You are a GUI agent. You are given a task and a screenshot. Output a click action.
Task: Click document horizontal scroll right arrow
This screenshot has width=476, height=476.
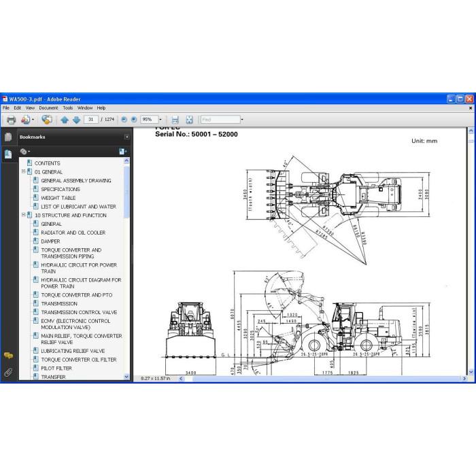tap(464, 378)
